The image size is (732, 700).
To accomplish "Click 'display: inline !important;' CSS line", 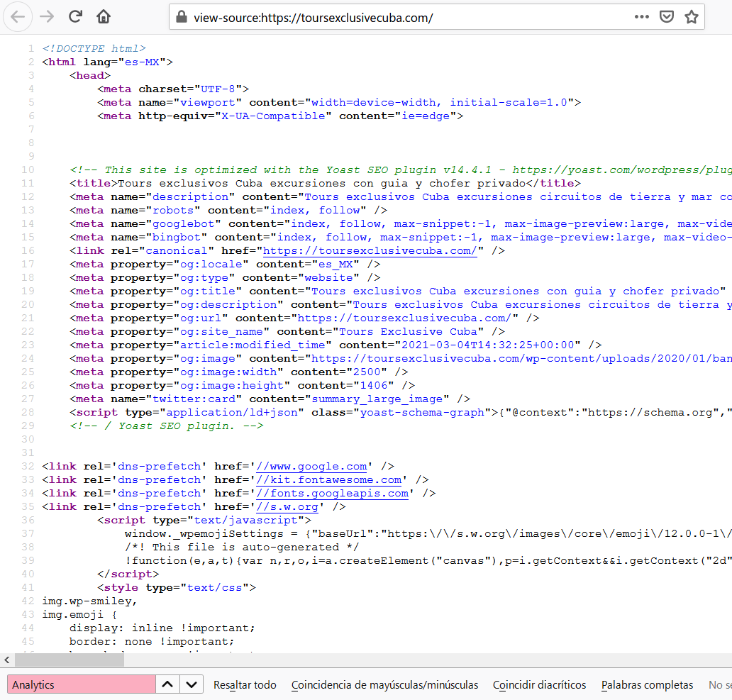I will click(162, 628).
